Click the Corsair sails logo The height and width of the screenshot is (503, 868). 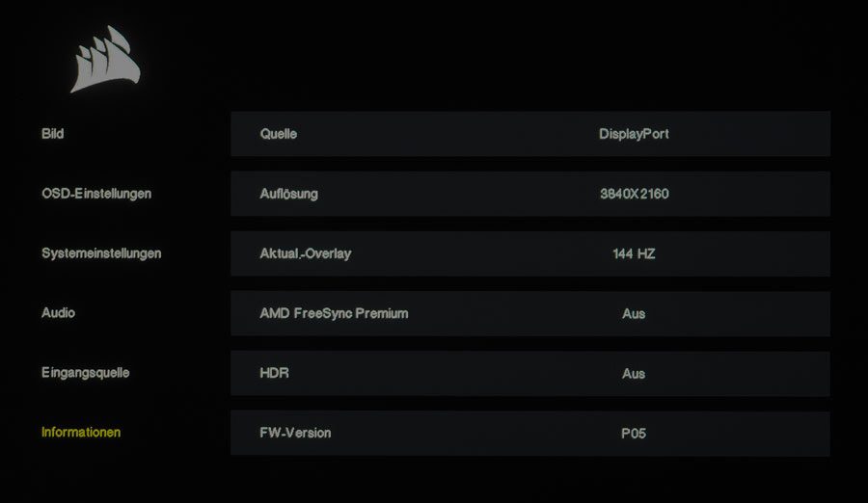pyautogui.click(x=105, y=60)
